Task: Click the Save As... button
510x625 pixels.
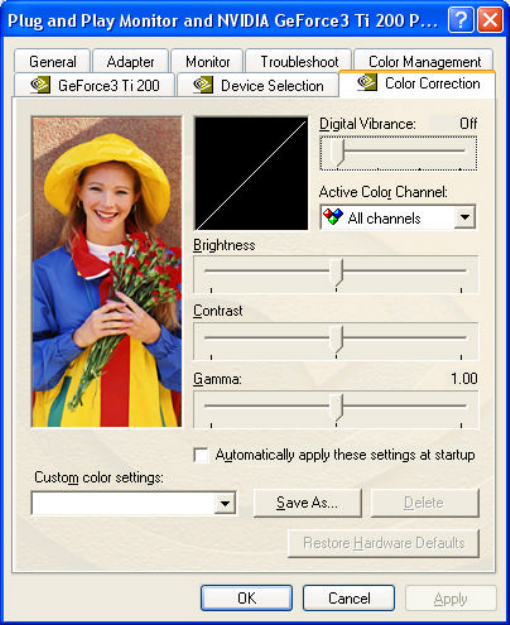Action: (307, 503)
